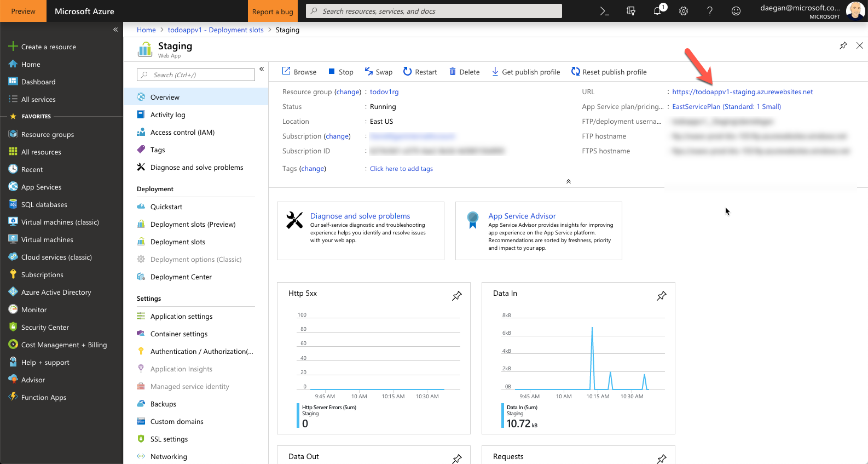Click Report a bug button
Screen dimensions: 868x464
coord(273,12)
